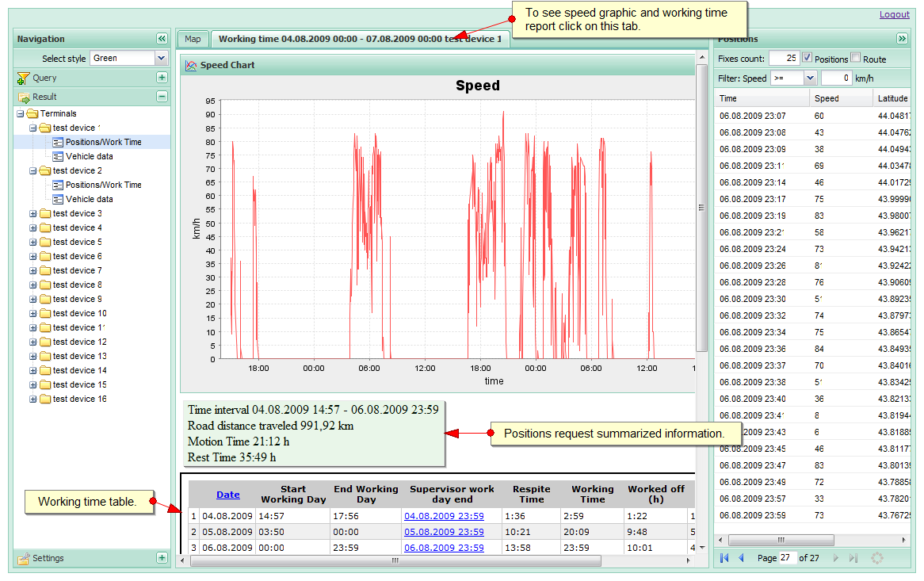Click the folder icon of test device 2
Viewport: 924px width, 581px height.
45,171
